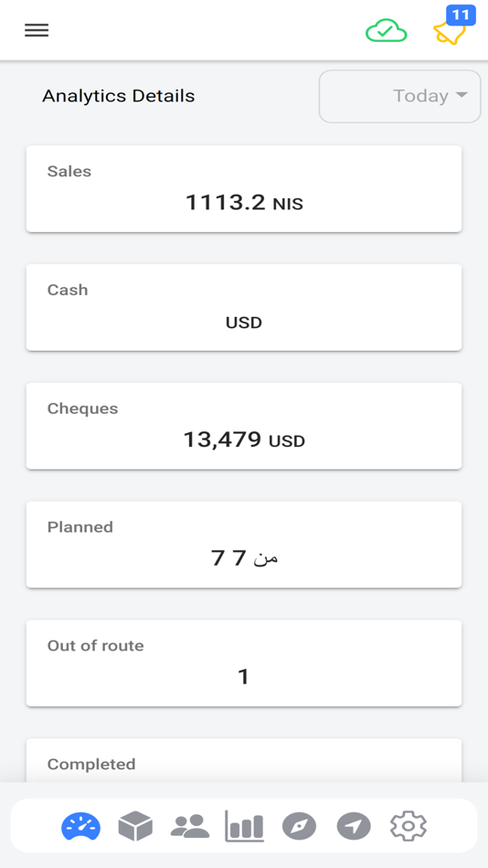Select the Cheques 13,479 USD card
488x868 pixels.
(x=244, y=426)
